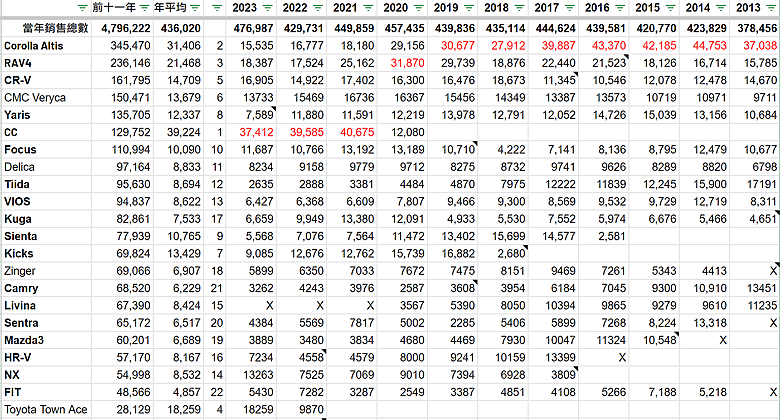The height and width of the screenshot is (420, 780).
Task: Open the 年平均 column filter
Action: point(195,8)
